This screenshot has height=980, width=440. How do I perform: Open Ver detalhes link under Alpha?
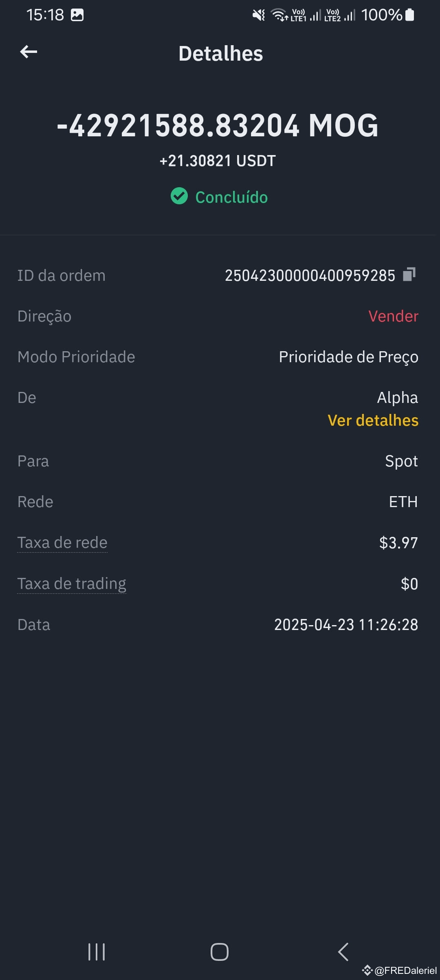pos(373,420)
